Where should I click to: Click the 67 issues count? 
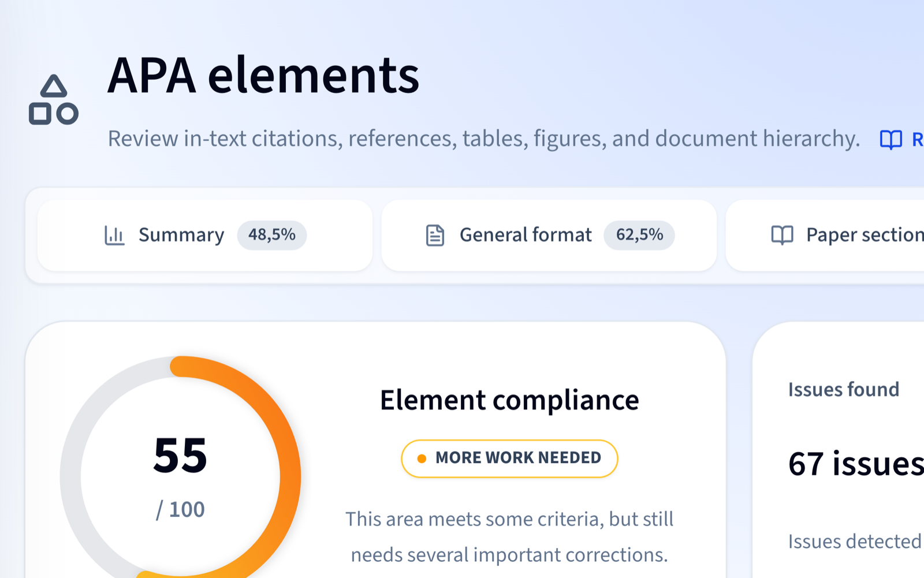pos(856,464)
